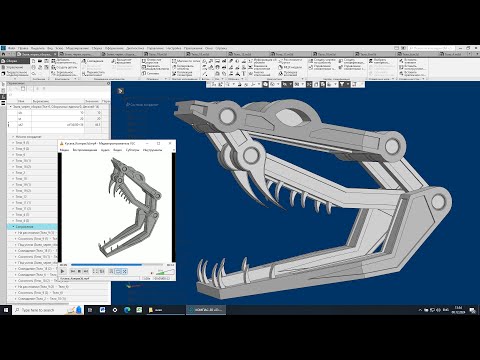Stop playback in VLC

[79, 272]
